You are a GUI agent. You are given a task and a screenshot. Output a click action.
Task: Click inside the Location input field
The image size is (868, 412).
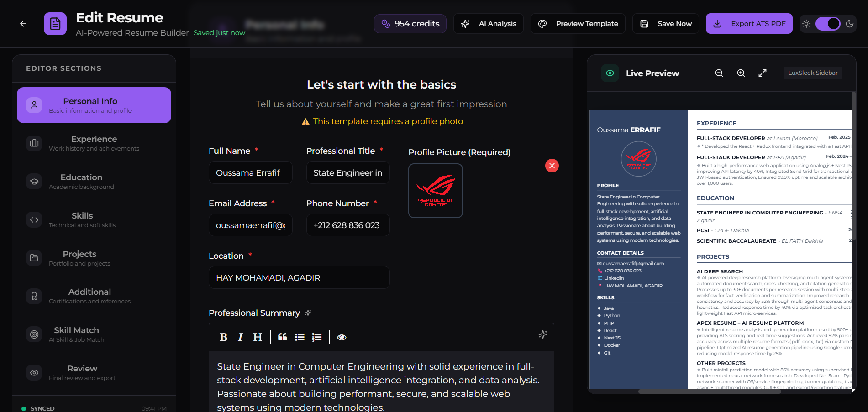[299, 277]
